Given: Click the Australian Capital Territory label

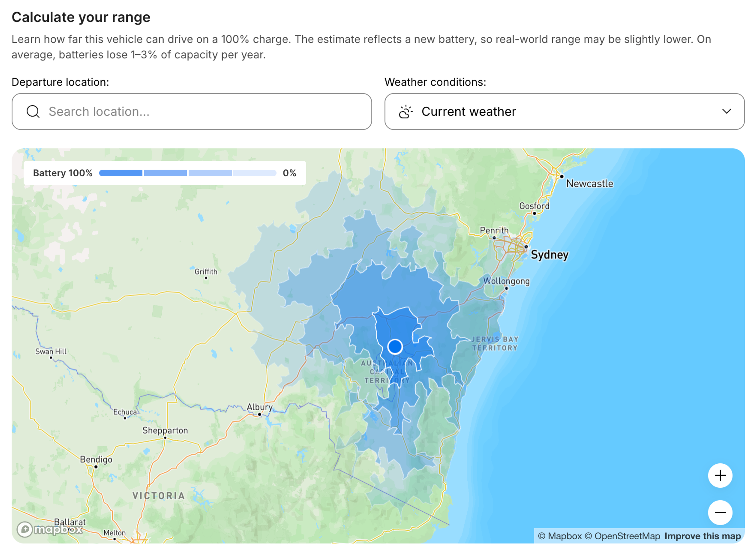Looking at the screenshot, I should (x=387, y=372).
